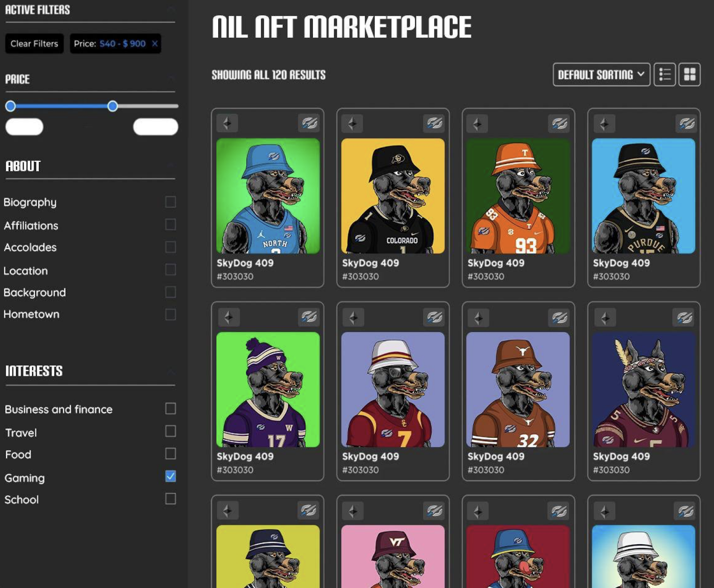Collapse the Interests section header

click(x=170, y=371)
